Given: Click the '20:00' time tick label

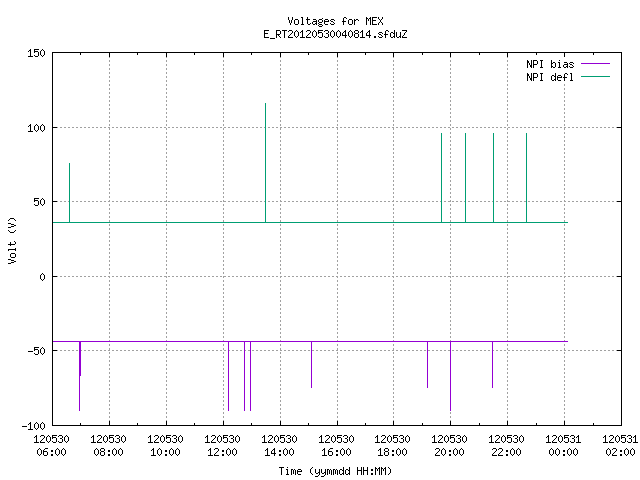Looking at the screenshot, I should [x=449, y=452].
